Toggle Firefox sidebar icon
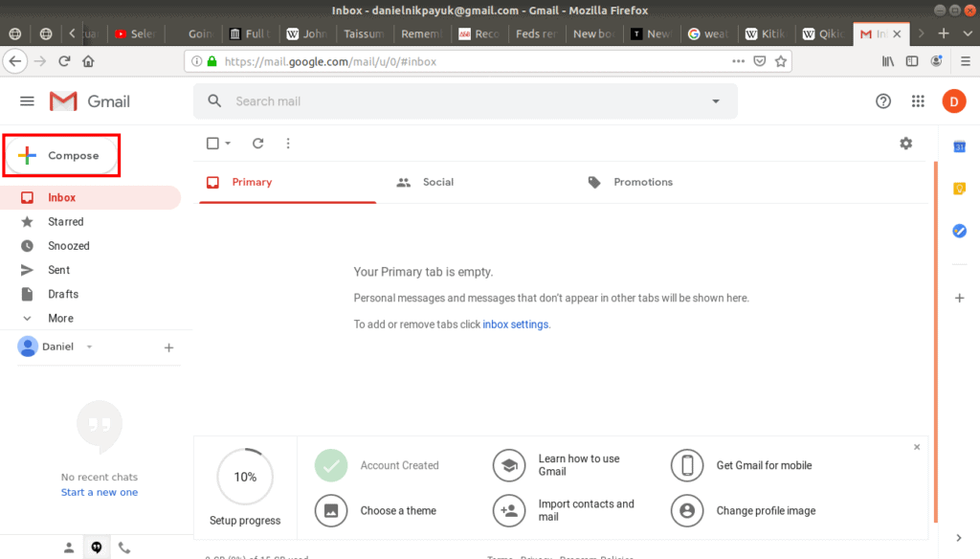Viewport: 980px width, 559px height. coord(912,61)
